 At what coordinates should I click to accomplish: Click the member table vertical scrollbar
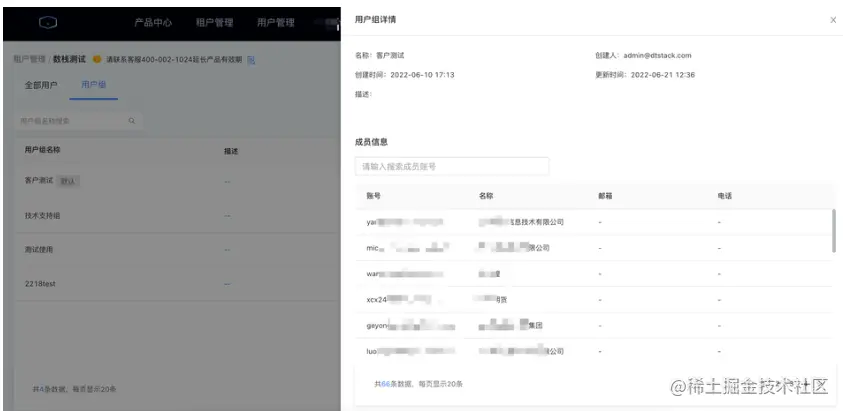click(x=834, y=231)
